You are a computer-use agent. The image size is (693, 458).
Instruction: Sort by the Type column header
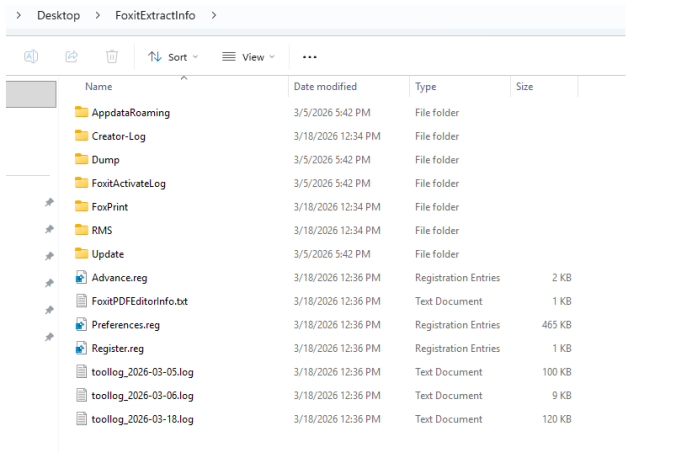coord(426,87)
